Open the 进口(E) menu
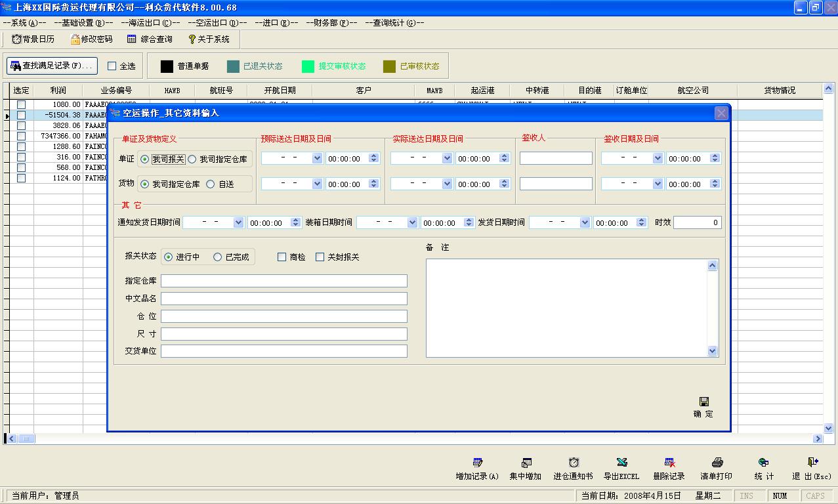Viewport: 838px width, 504px height. coord(276,23)
